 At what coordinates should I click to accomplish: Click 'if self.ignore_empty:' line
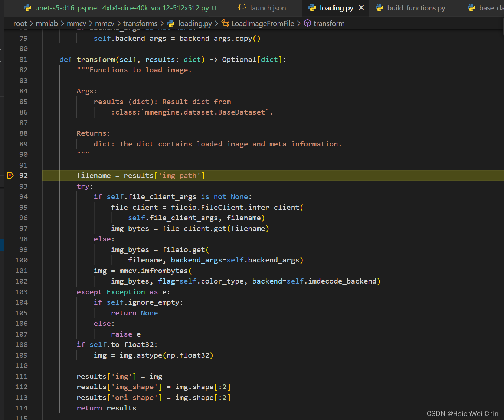coord(138,302)
